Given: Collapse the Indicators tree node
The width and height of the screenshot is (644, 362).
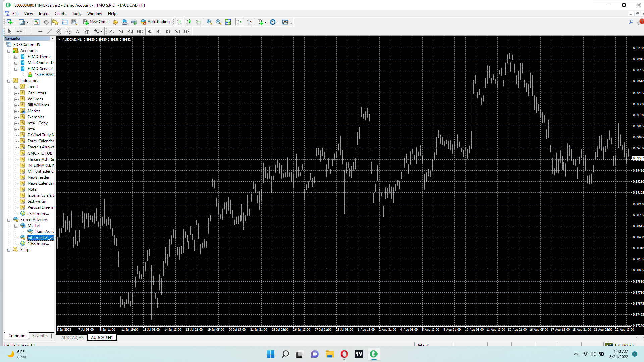Looking at the screenshot, I should 9,81.
